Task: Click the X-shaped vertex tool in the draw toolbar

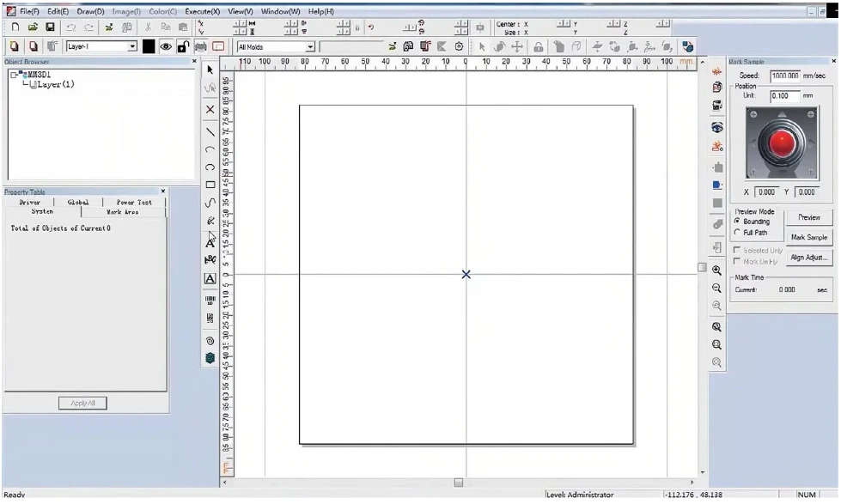Action: coord(210,109)
